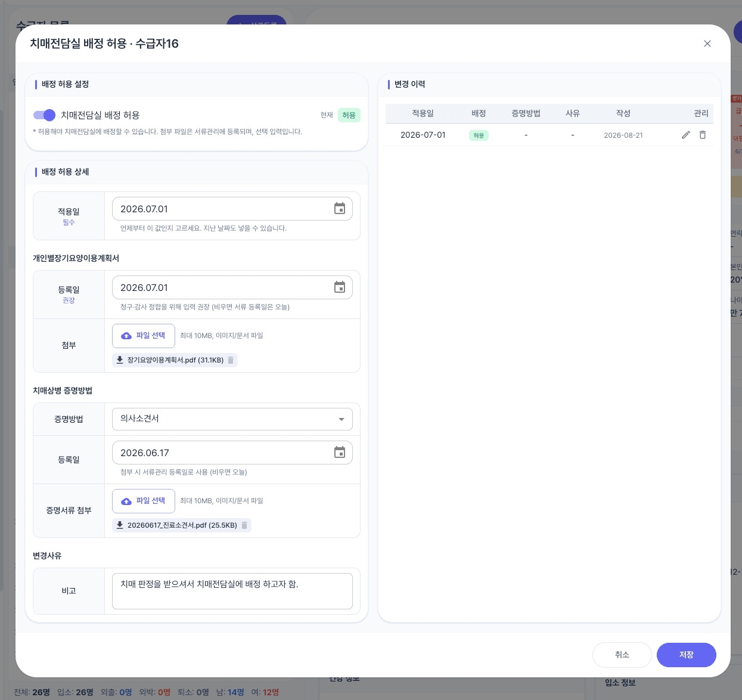Image resolution: width=742 pixels, height=700 pixels.
Task: Cancel with the 취소 button
Action: [x=622, y=655]
